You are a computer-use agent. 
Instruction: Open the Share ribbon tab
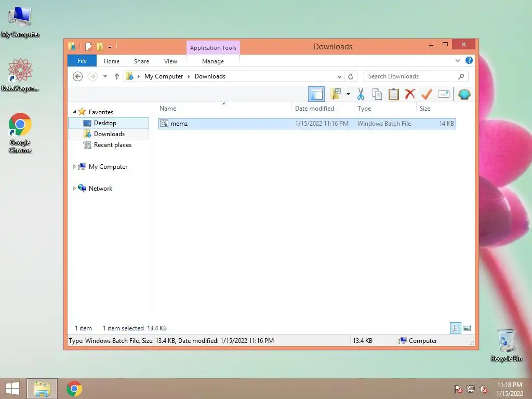(x=141, y=61)
